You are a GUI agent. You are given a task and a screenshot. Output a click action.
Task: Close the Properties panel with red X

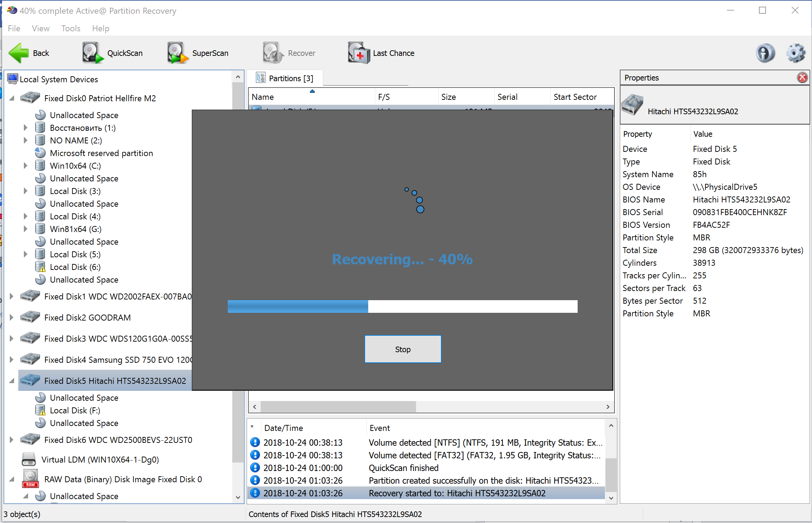pos(802,78)
